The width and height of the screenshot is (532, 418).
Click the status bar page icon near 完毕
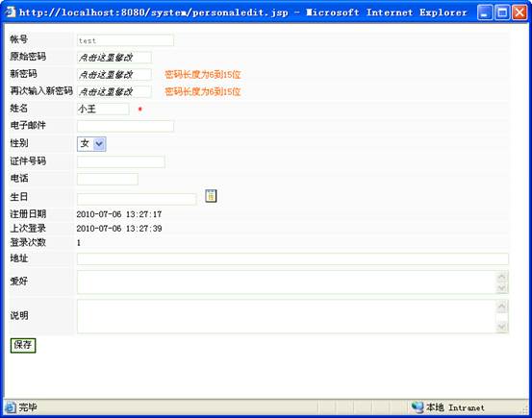11,406
